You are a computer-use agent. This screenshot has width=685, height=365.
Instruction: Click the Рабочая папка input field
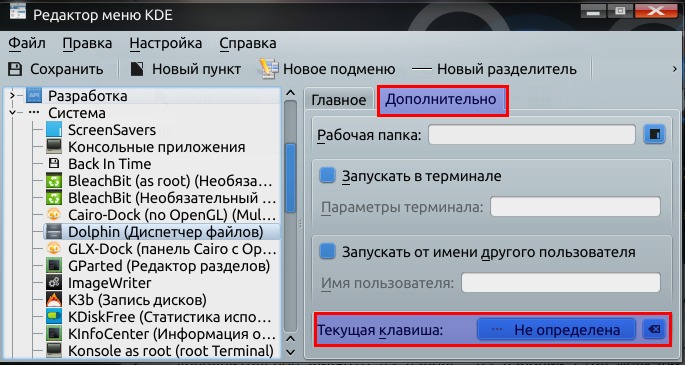tap(532, 134)
